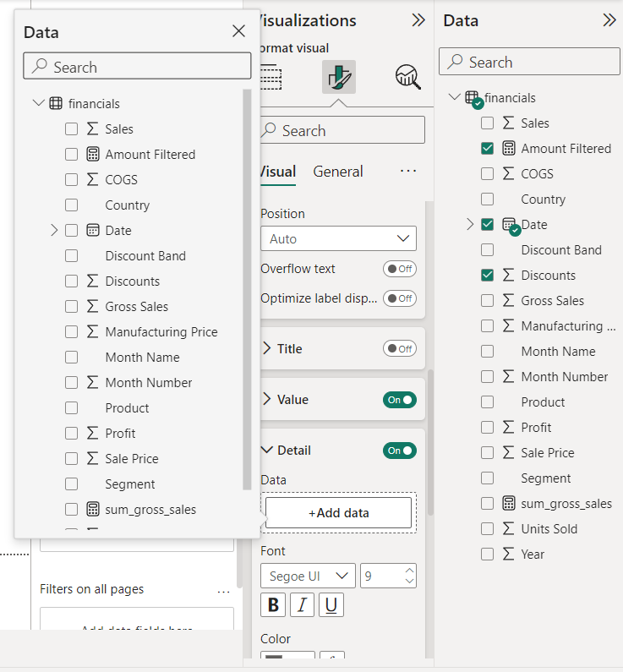
Task: Collapse the Detail section
Action: pos(267,450)
